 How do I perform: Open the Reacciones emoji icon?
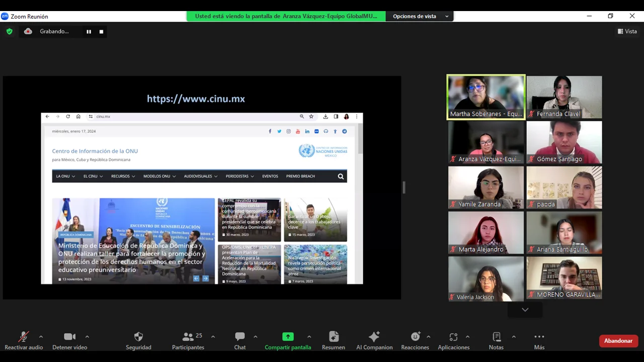(415, 337)
